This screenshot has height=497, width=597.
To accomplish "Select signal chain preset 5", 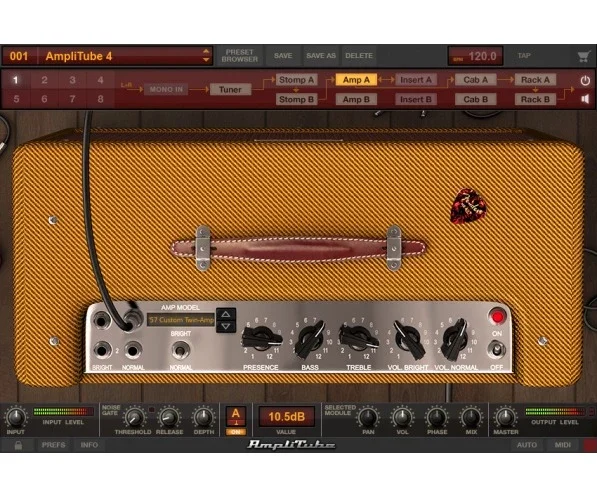I will (16, 99).
